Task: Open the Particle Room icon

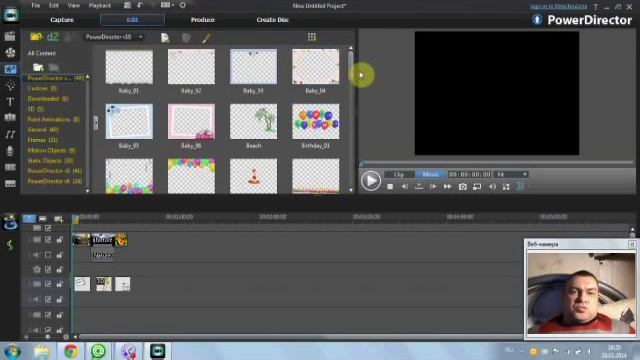Action: pyautogui.click(x=10, y=85)
